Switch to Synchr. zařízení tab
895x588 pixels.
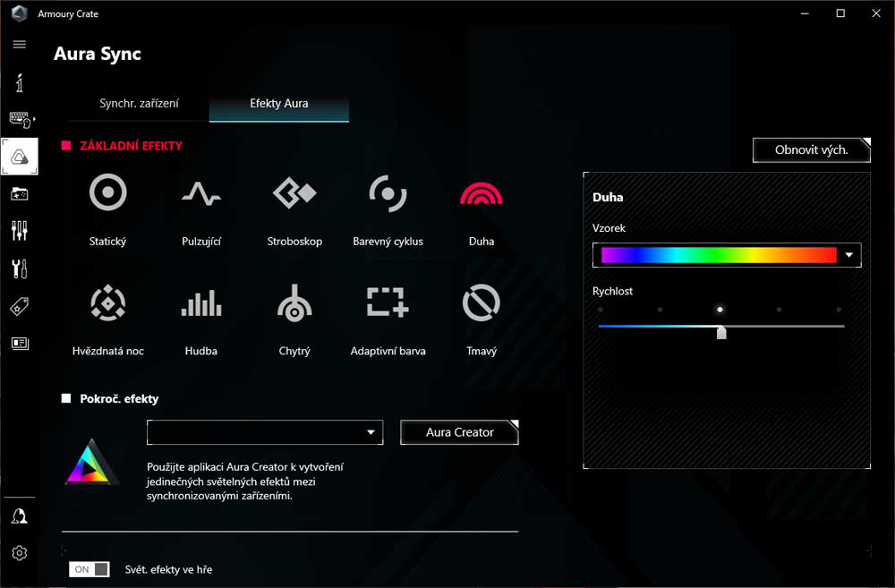pyautogui.click(x=139, y=103)
